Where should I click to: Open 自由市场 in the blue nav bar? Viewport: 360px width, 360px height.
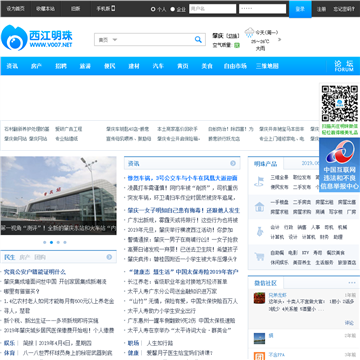coord(235,66)
